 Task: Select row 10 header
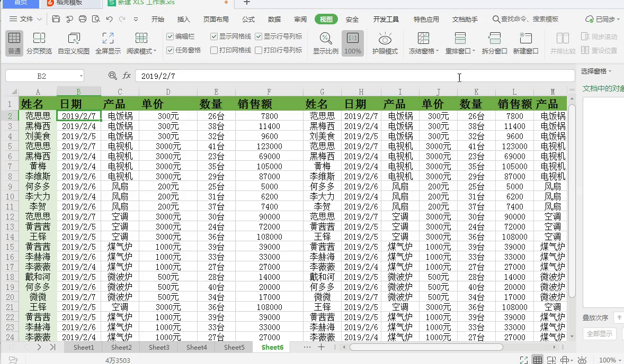tap(10, 196)
